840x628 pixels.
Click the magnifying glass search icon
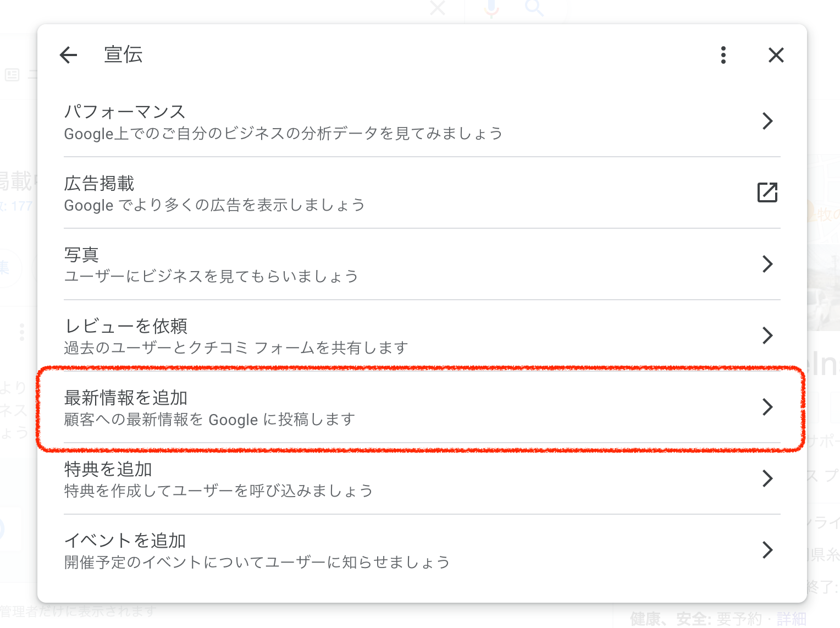click(534, 8)
